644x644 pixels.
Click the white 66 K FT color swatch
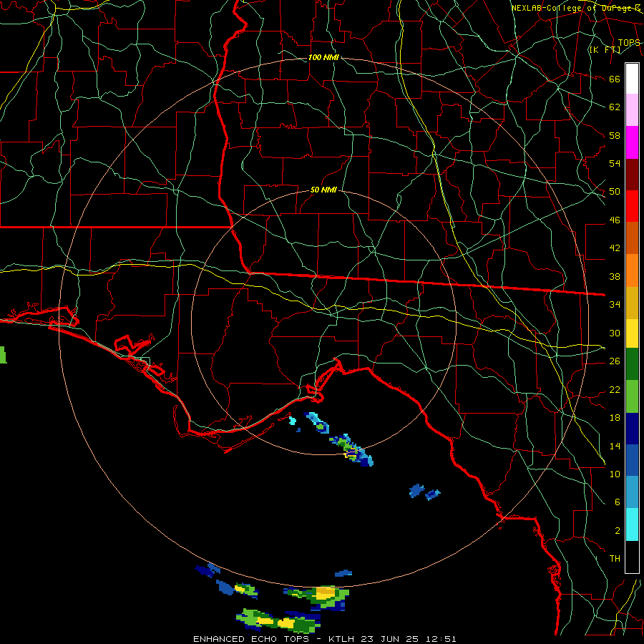tap(632, 79)
